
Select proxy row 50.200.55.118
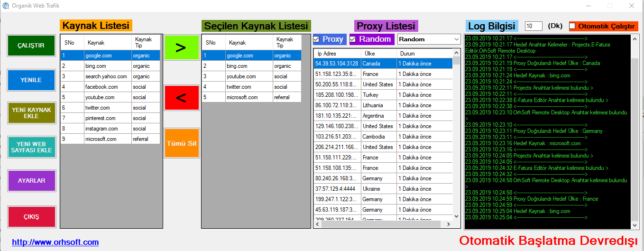pos(383,84)
